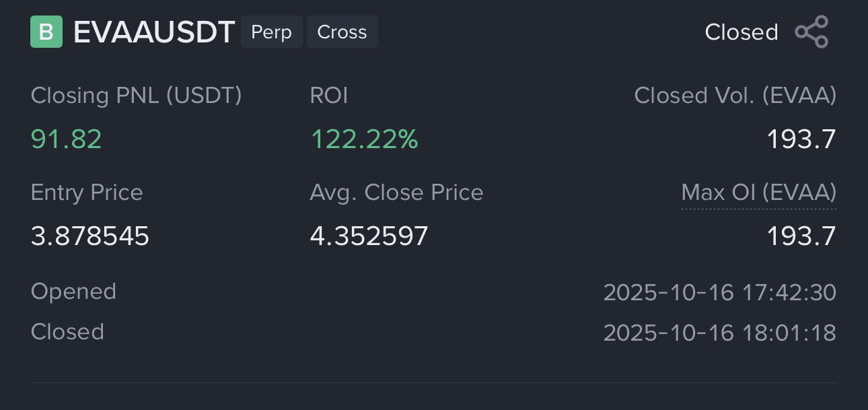Image resolution: width=868 pixels, height=410 pixels.
Task: Click the Avg. Close Price label
Action: pos(396,193)
